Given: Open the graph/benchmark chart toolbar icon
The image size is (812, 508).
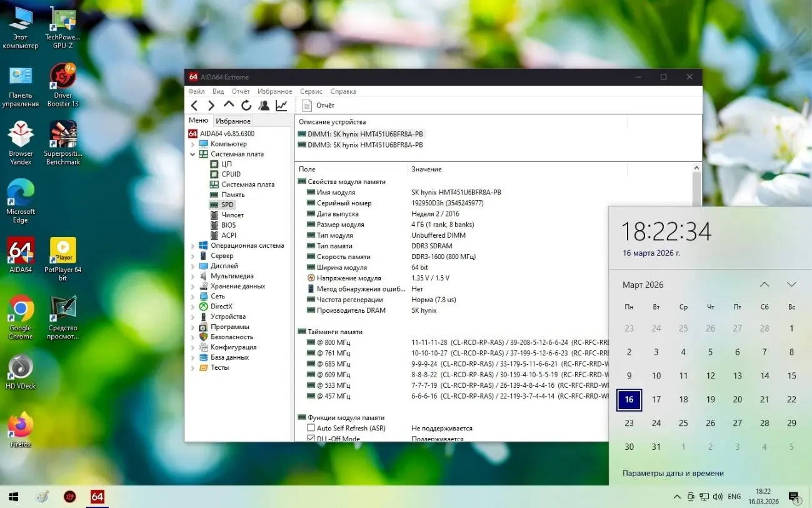Looking at the screenshot, I should click(281, 104).
